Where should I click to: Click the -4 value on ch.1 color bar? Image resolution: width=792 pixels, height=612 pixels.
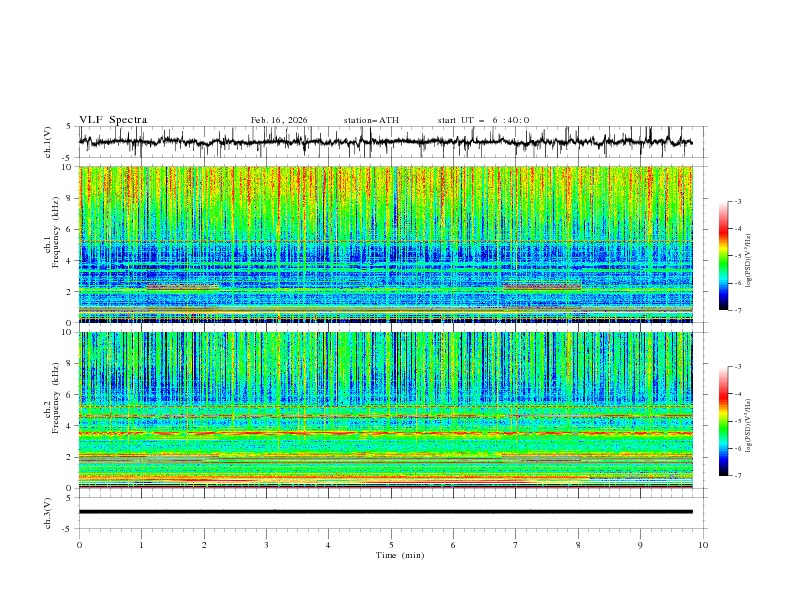click(737, 229)
